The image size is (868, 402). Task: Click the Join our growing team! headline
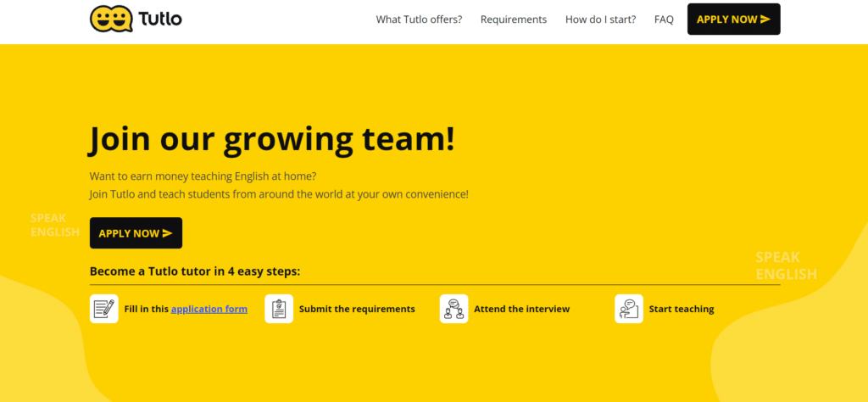[271, 140]
